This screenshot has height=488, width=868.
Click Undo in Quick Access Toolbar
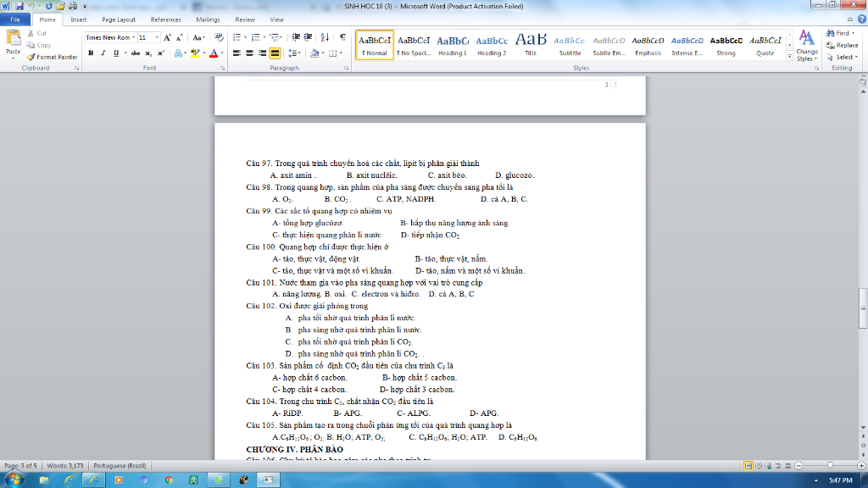click(x=31, y=6)
